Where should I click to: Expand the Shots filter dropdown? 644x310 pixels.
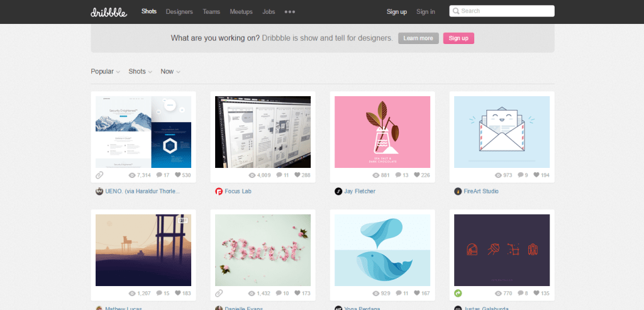click(140, 72)
